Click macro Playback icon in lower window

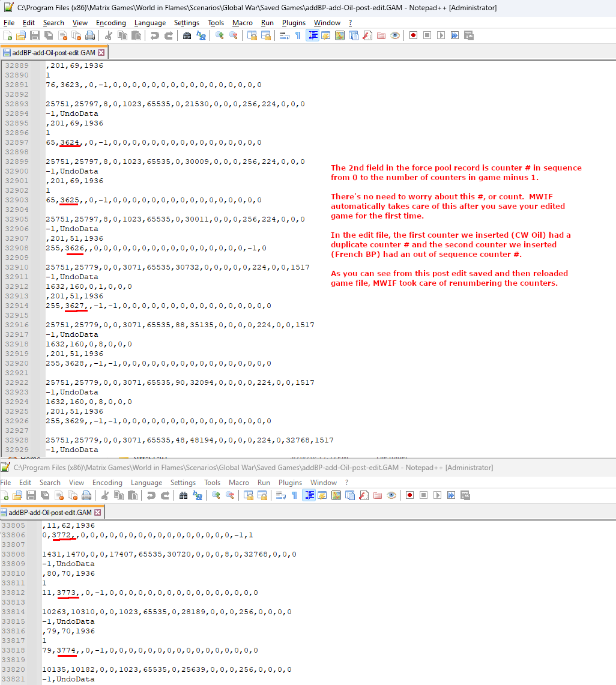(438, 495)
